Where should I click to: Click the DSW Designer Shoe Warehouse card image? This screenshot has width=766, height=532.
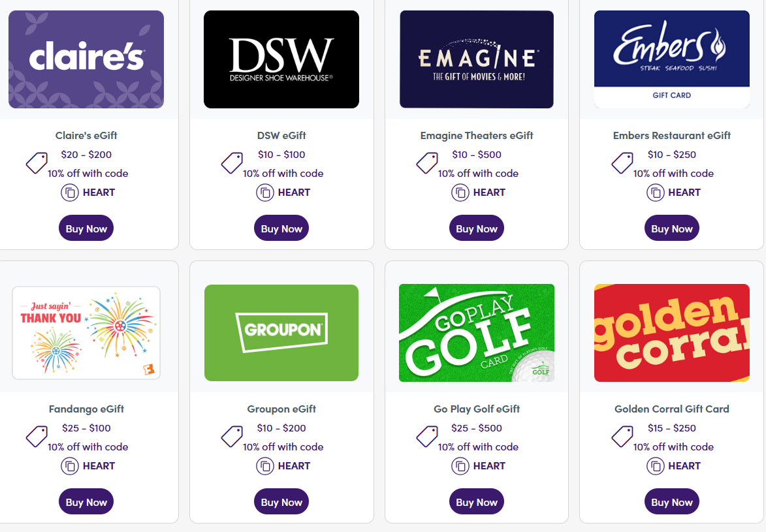281,59
